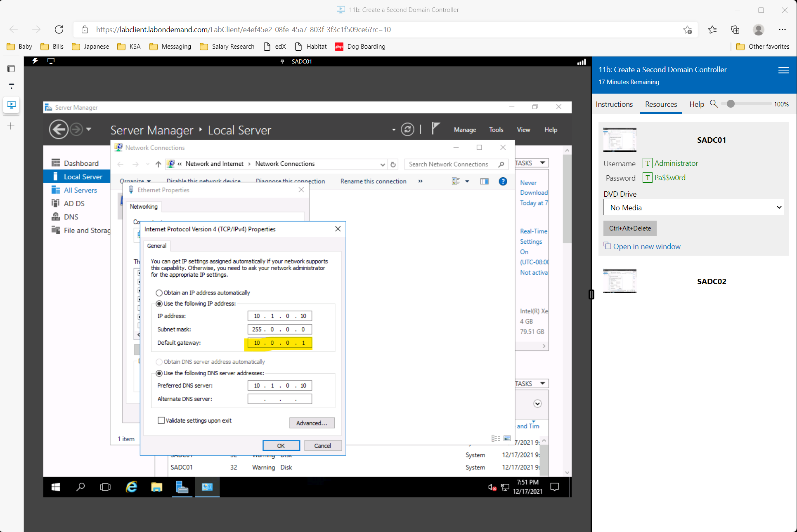Open Internet Explorer from taskbar

pos(131,487)
